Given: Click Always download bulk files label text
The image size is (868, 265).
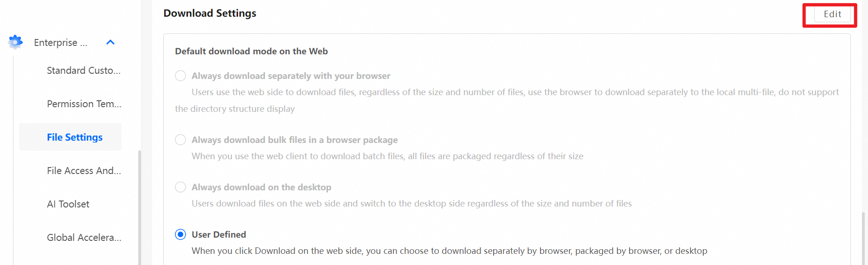Looking at the screenshot, I should coord(295,140).
